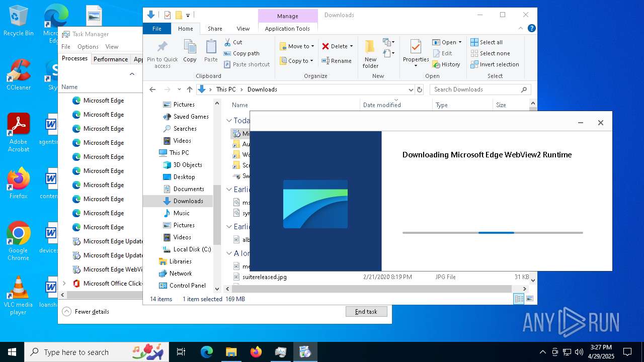Click Paste shortcut in ribbon
Image resolution: width=644 pixels, height=362 pixels.
(247, 64)
